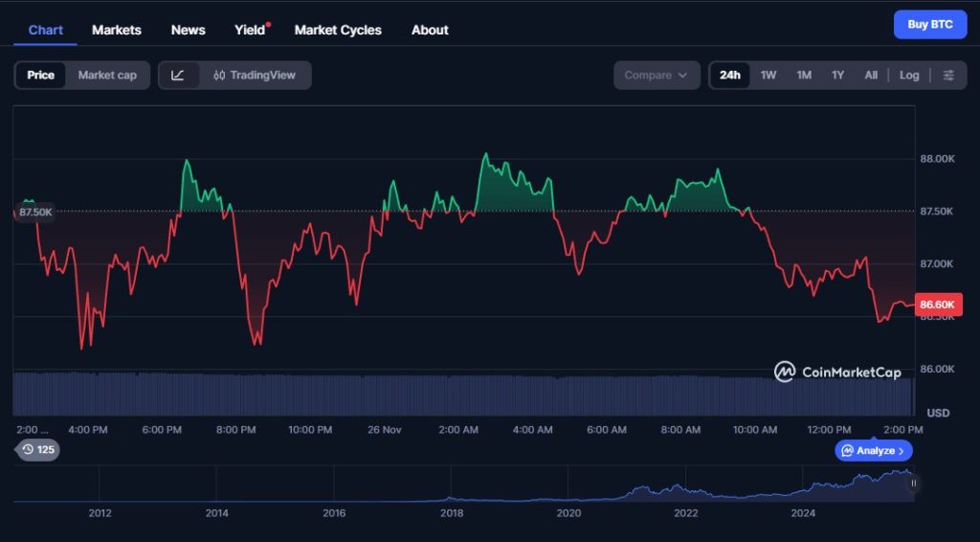Open the Markets tab
Image resolution: width=980 pixels, height=542 pixels.
(117, 30)
